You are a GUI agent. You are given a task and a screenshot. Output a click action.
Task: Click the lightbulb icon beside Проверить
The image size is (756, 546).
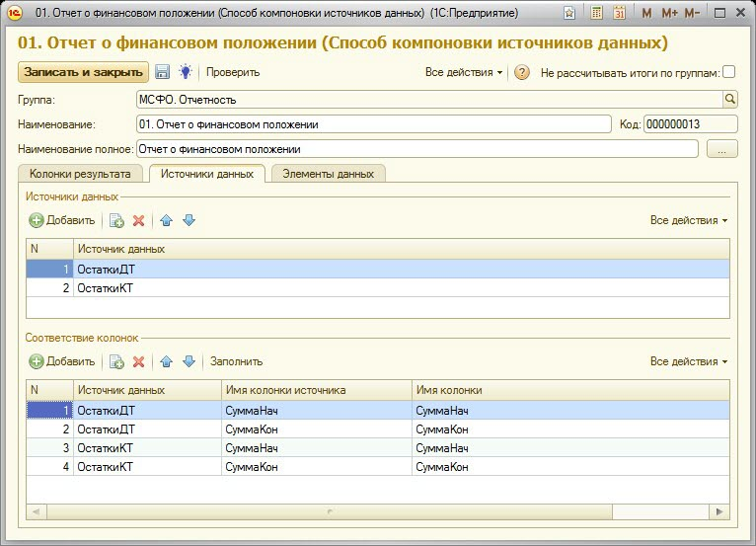tap(185, 72)
